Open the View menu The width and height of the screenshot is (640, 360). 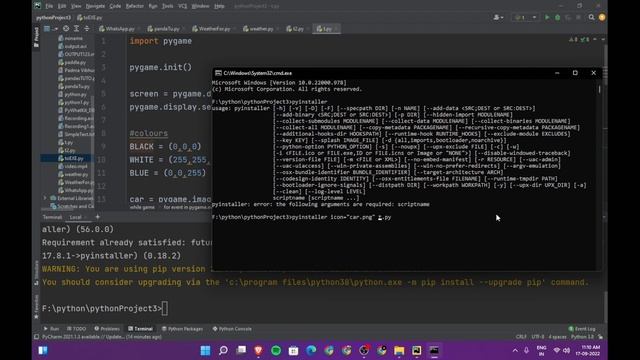pos(76,6)
